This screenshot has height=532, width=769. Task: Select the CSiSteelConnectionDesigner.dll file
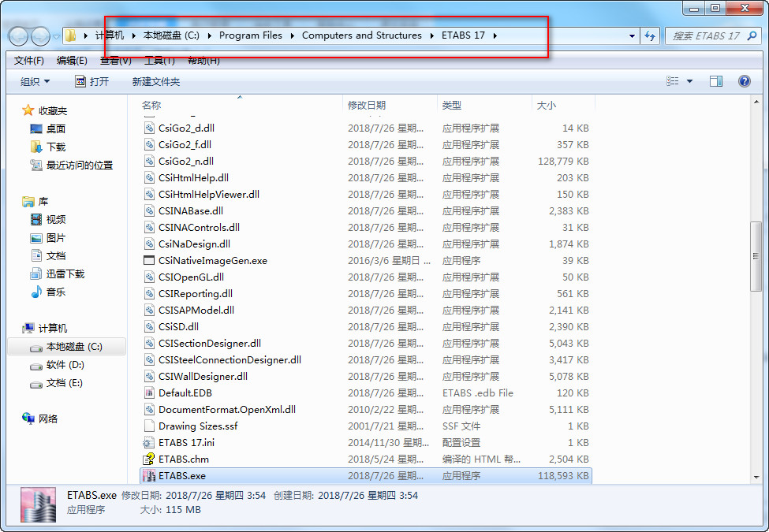pos(366,359)
